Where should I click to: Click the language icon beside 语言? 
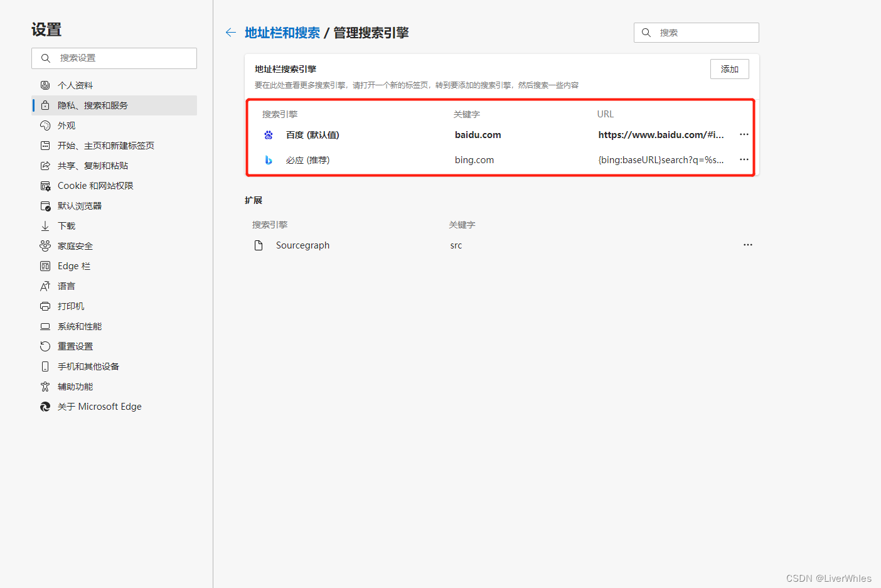[45, 286]
